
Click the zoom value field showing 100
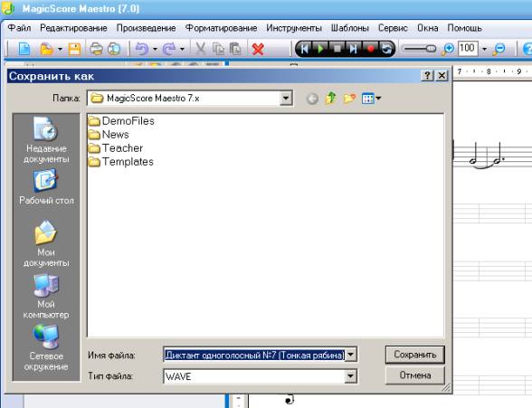pos(468,49)
